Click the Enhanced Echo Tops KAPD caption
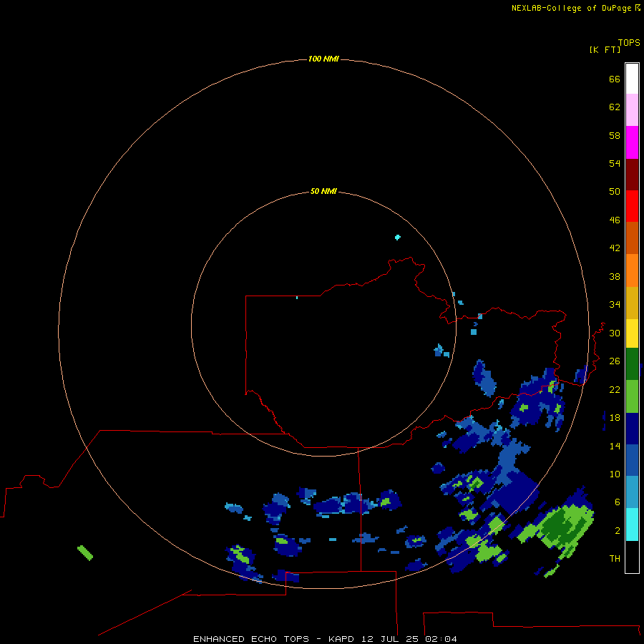 pyautogui.click(x=325, y=639)
